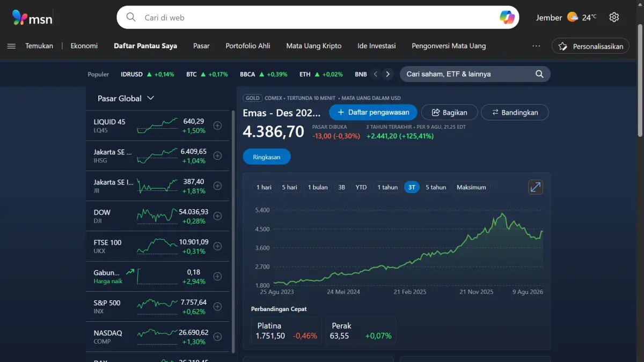The width and height of the screenshot is (644, 362).
Task: Open the IDRUSD popular ticker
Action: (x=148, y=74)
